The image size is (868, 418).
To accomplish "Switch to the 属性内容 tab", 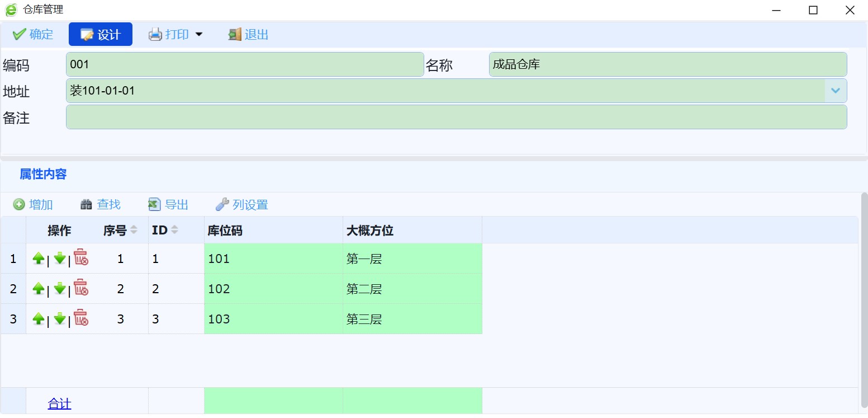I will click(x=43, y=174).
